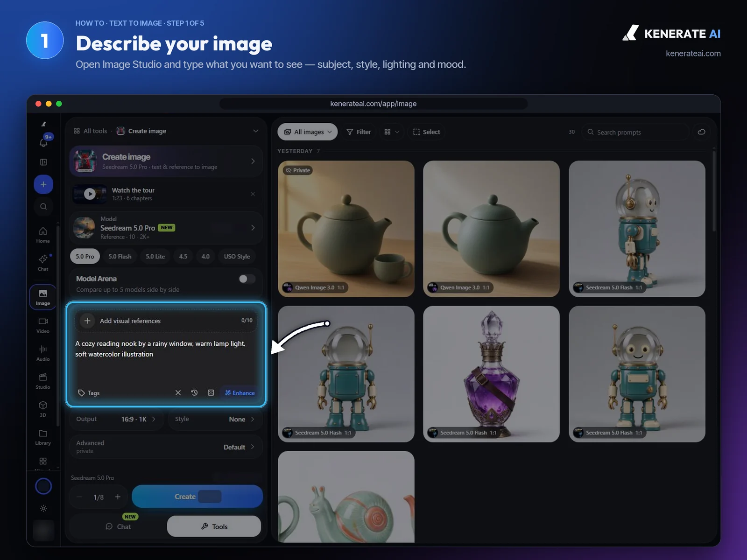Dismiss the Watch the tour card
747x560 pixels.
(253, 194)
